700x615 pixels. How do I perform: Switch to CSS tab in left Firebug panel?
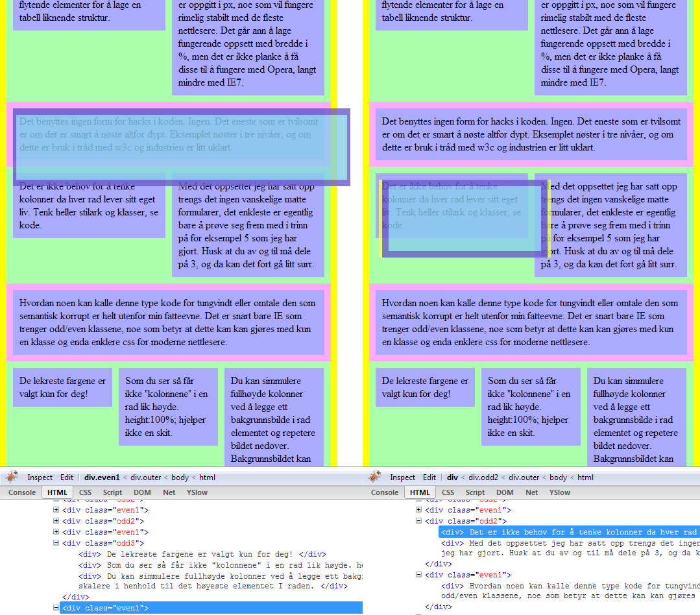(85, 492)
